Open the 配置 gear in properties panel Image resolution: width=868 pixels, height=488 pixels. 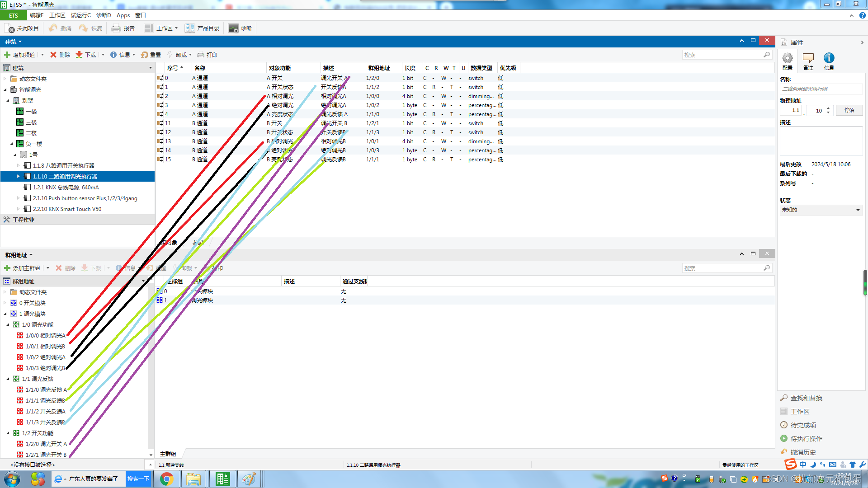click(x=788, y=58)
